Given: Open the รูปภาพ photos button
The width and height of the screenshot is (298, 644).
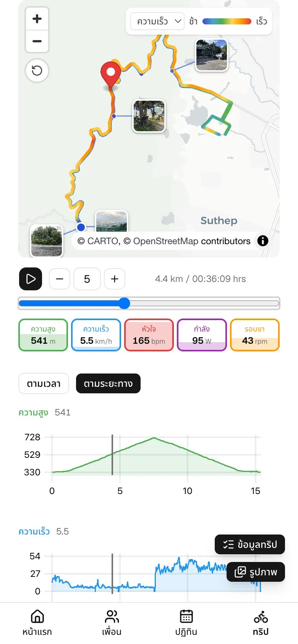Looking at the screenshot, I should click(x=256, y=572).
